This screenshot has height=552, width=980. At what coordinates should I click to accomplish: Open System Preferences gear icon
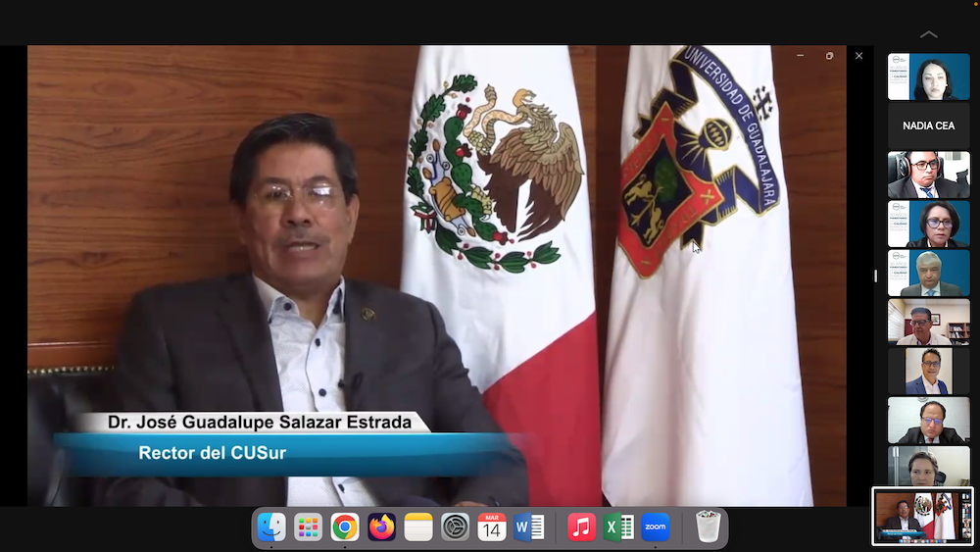coord(455,527)
